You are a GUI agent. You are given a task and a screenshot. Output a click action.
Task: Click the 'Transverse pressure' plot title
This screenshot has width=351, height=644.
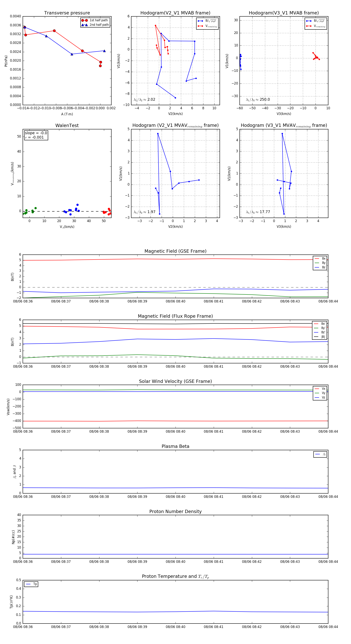pos(67,13)
